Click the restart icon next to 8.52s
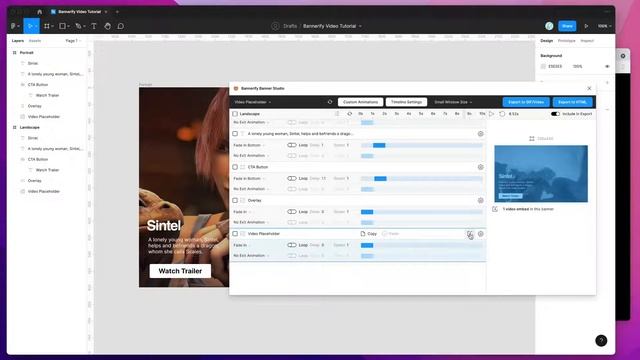This screenshot has height=360, width=640. 502,114
